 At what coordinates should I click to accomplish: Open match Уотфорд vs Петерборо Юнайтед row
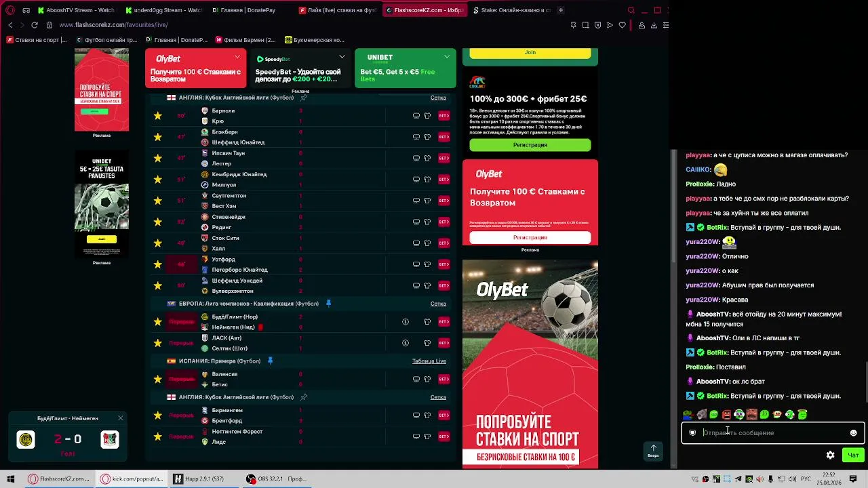[x=302, y=264]
